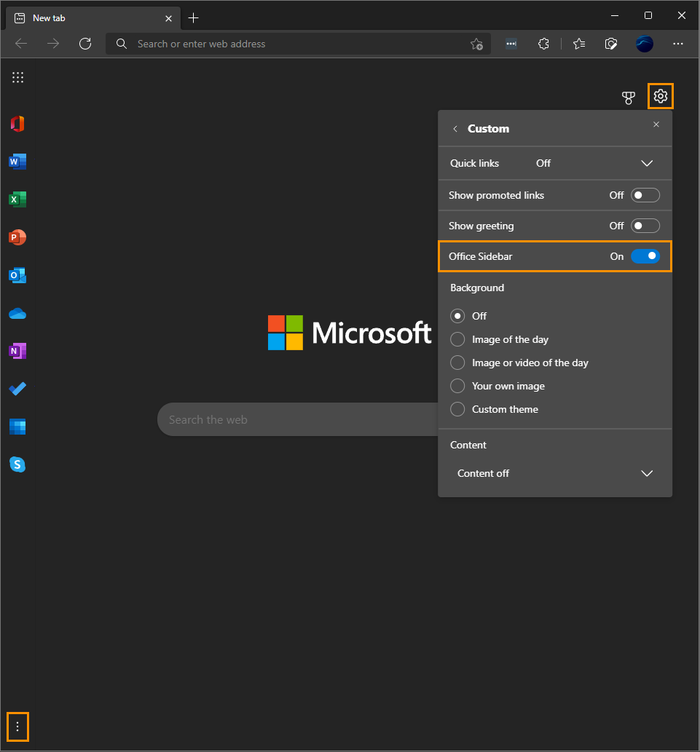Viewport: 700px width, 752px height.
Task: Click the Search the web box
Action: 297,419
